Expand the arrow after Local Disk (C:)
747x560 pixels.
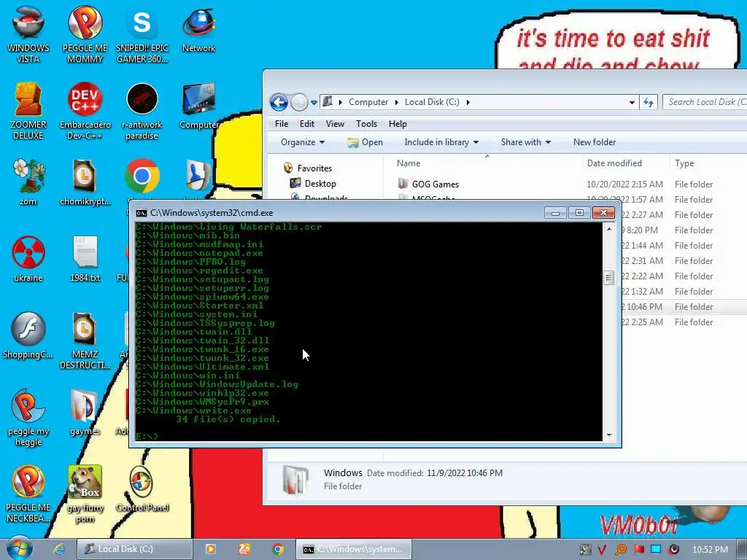(468, 102)
